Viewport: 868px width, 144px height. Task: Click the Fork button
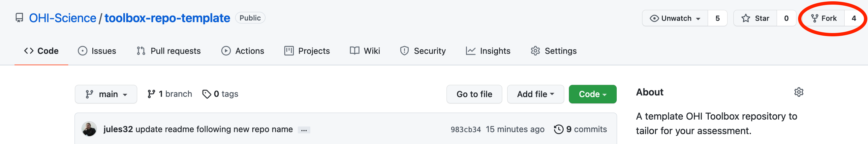[823, 18]
